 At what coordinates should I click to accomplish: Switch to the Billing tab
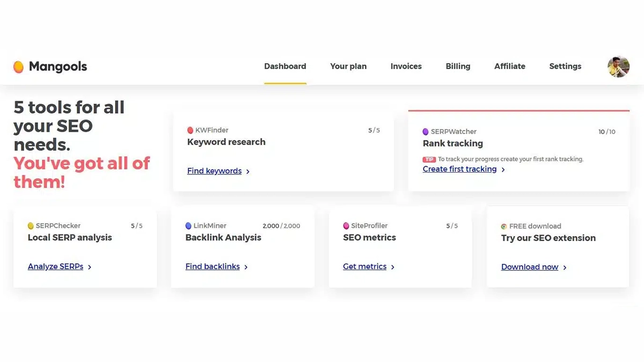[x=458, y=67]
